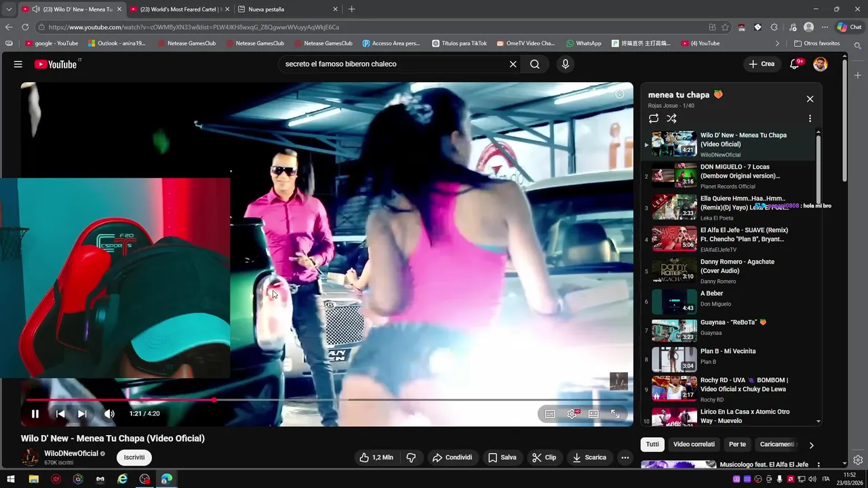The image size is (868, 488).
Task: Skip to next video in playlist
Action: (82, 413)
